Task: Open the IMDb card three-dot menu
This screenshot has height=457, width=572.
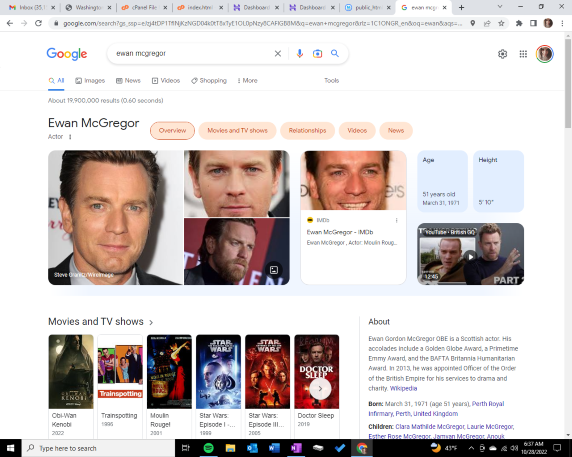Action: point(397,220)
